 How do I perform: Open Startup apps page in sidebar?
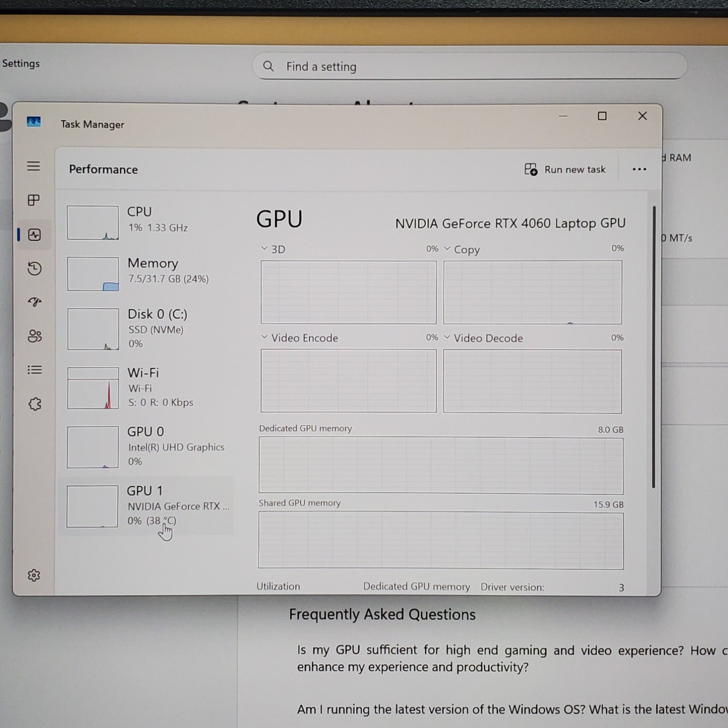pyautogui.click(x=34, y=302)
